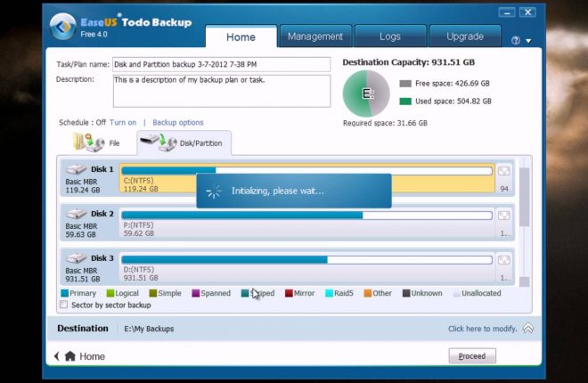The image size is (588, 383).
Task: Click the Free space gray legend swatch
Action: coord(405,84)
